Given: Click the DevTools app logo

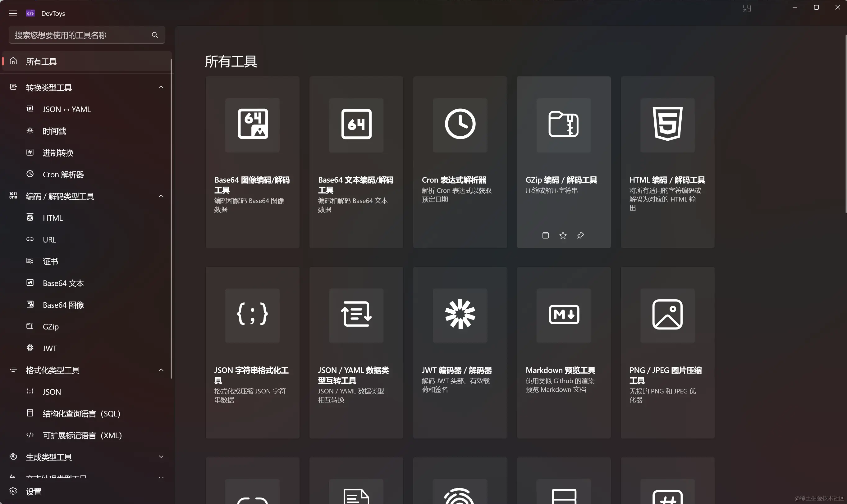Looking at the screenshot, I should point(30,14).
